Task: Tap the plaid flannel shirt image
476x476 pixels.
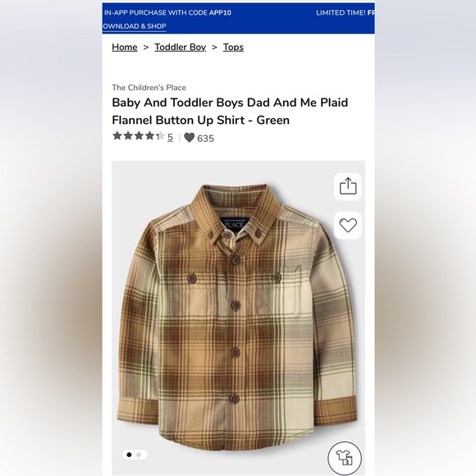Action: [237, 316]
